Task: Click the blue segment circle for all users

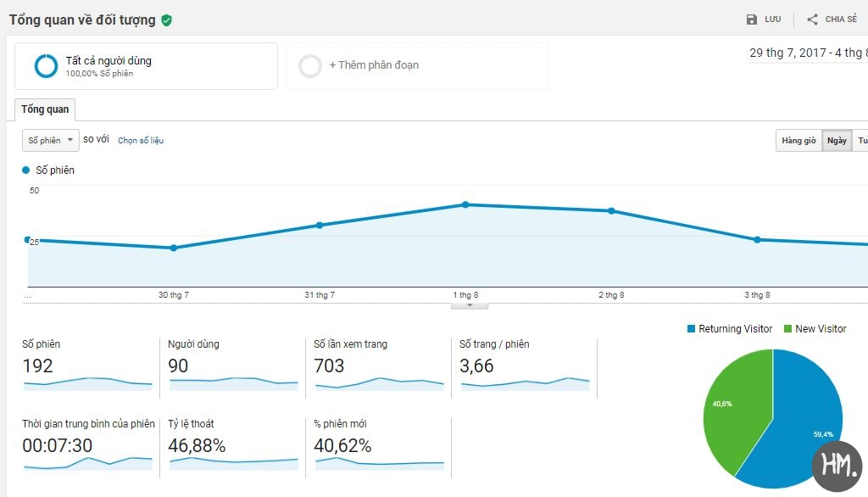Action: click(46, 66)
